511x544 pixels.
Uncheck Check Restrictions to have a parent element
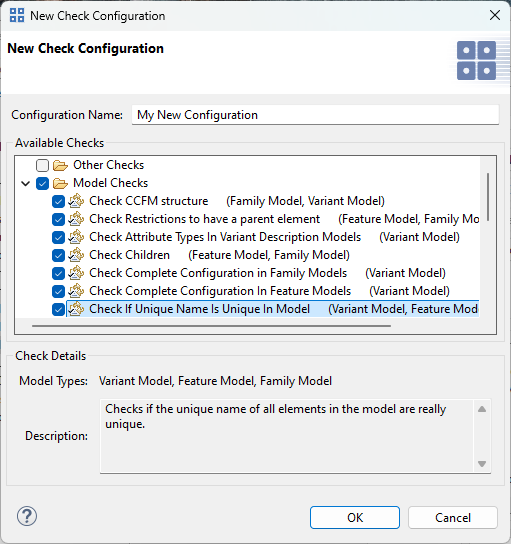[x=58, y=220]
